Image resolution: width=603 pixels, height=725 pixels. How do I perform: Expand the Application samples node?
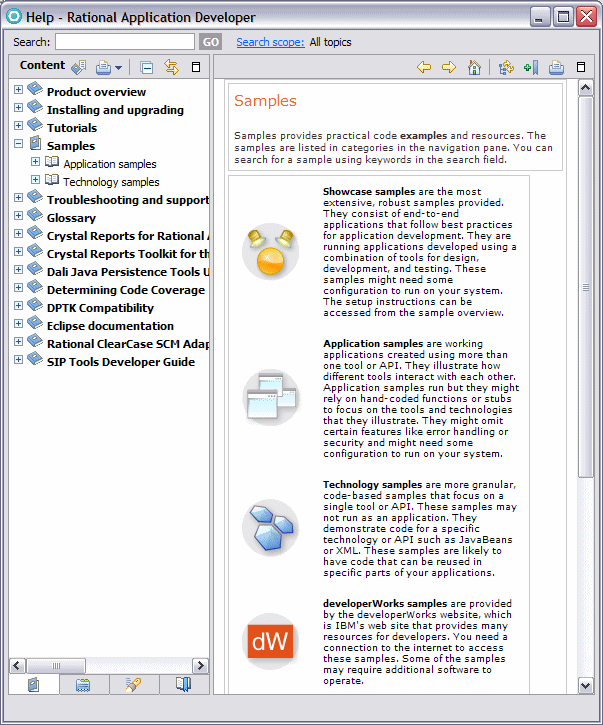point(35,161)
